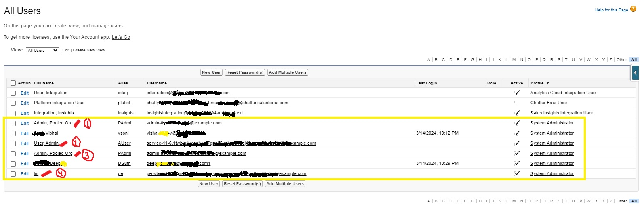The image size is (644, 213).
Task: Click the Last Login value 3/14/2024, 10:29 PM
Action: pyautogui.click(x=437, y=164)
